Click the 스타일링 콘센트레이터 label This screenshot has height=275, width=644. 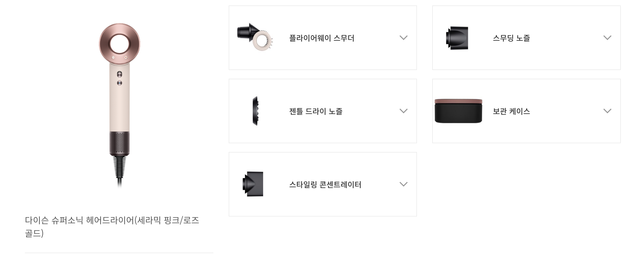(325, 185)
